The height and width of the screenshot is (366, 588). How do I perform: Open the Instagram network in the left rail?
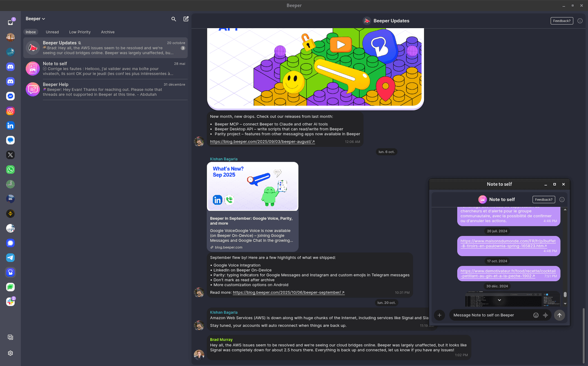tap(10, 111)
